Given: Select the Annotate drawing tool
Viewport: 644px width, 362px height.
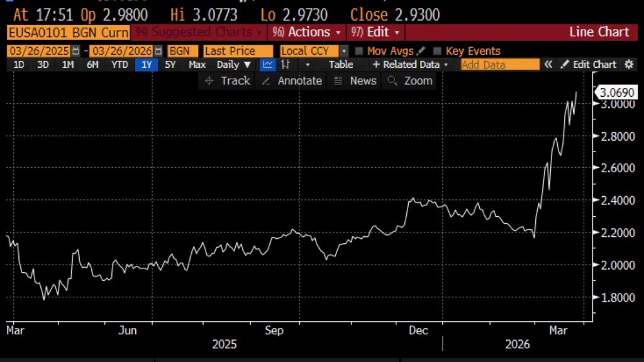Looking at the screenshot, I should coord(292,80).
